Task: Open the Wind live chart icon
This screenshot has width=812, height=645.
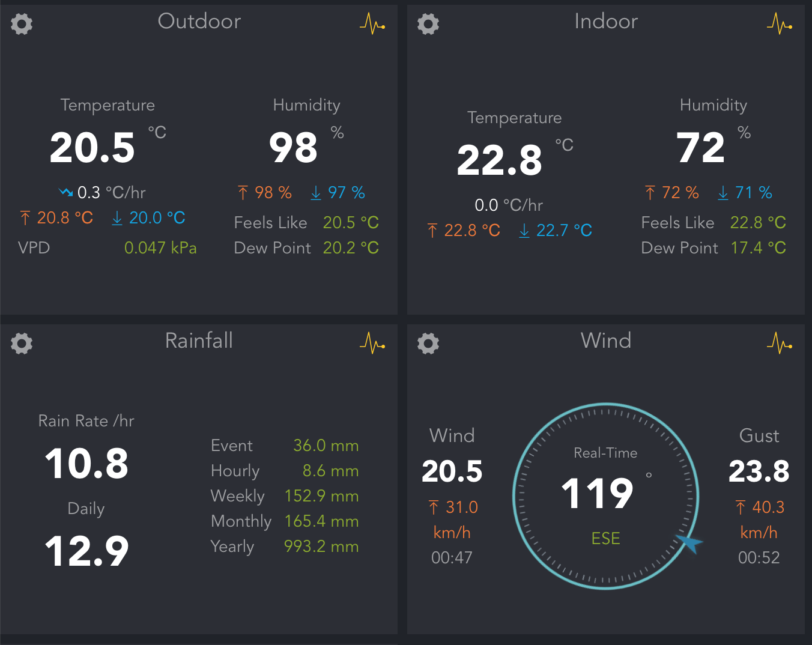Action: [779, 344]
